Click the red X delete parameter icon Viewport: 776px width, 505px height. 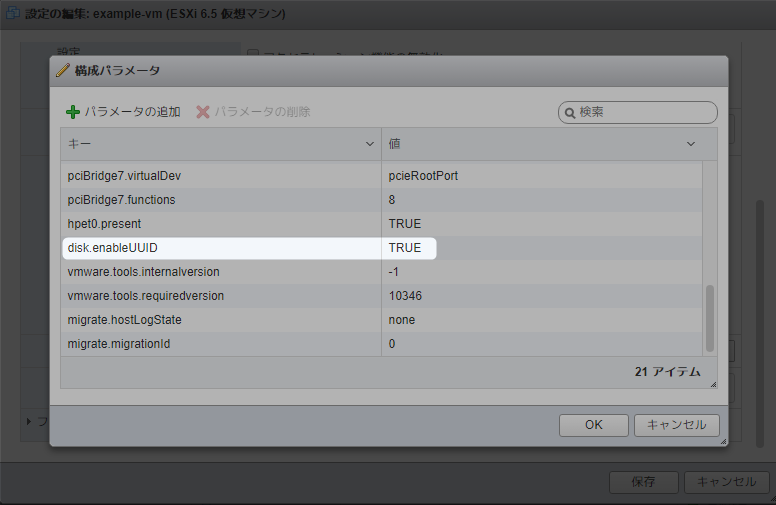point(203,112)
